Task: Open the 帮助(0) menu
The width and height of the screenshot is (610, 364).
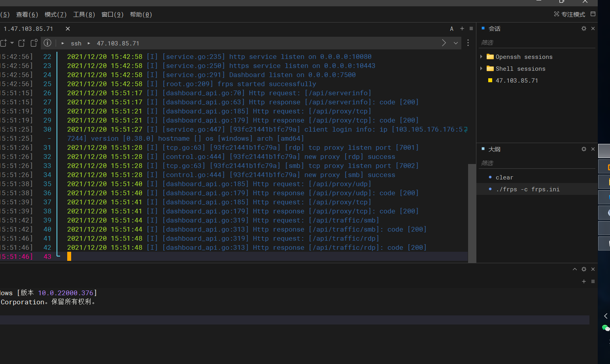Action: pos(141,15)
